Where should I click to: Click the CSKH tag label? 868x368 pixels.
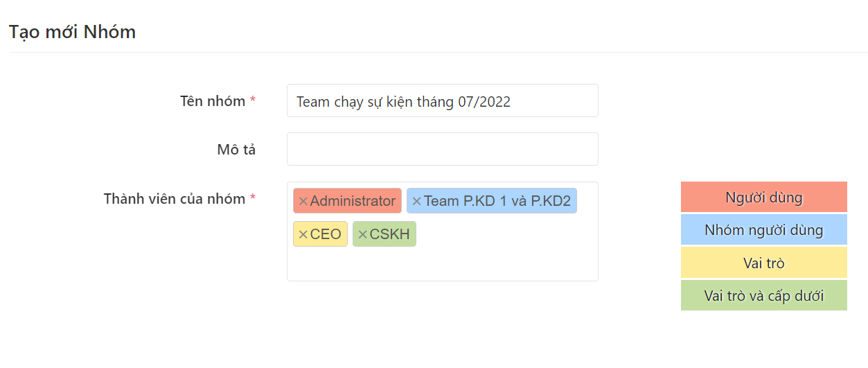(x=389, y=235)
